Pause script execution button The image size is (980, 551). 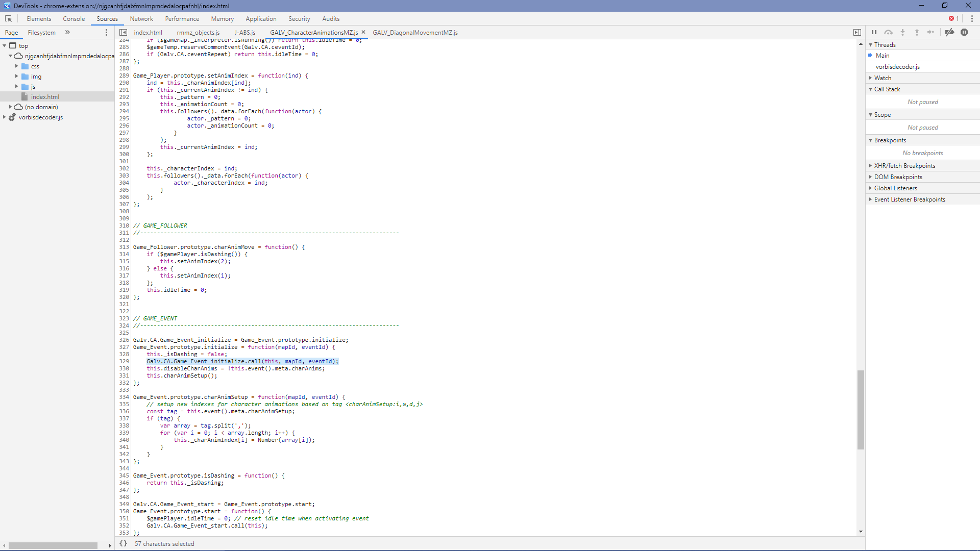874,32
